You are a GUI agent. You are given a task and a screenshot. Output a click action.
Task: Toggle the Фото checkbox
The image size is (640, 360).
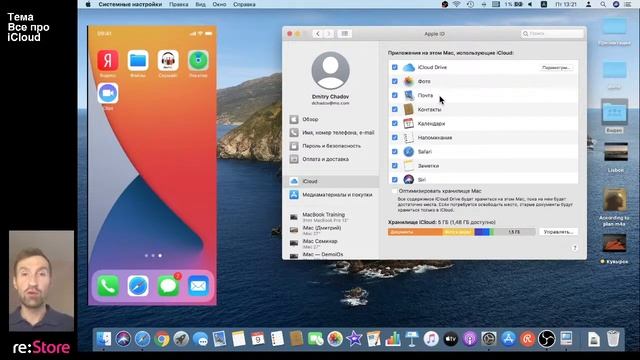[395, 81]
